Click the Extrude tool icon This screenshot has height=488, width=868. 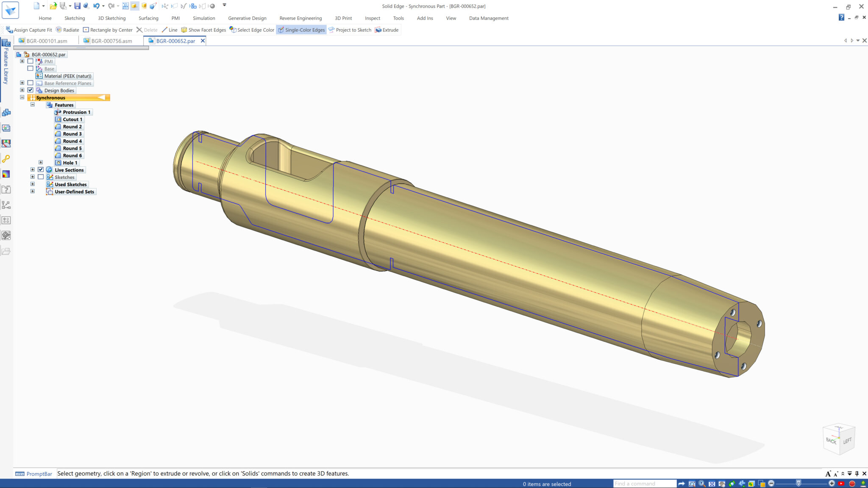tap(378, 30)
